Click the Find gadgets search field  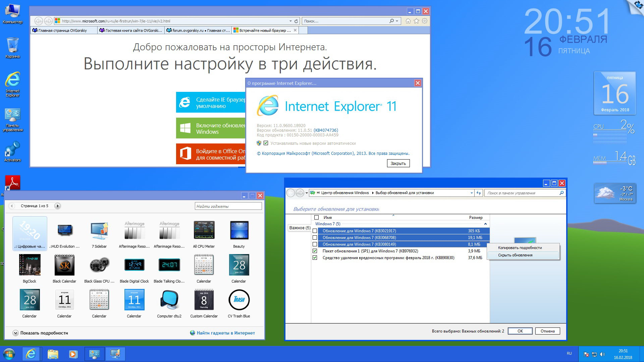tap(228, 206)
